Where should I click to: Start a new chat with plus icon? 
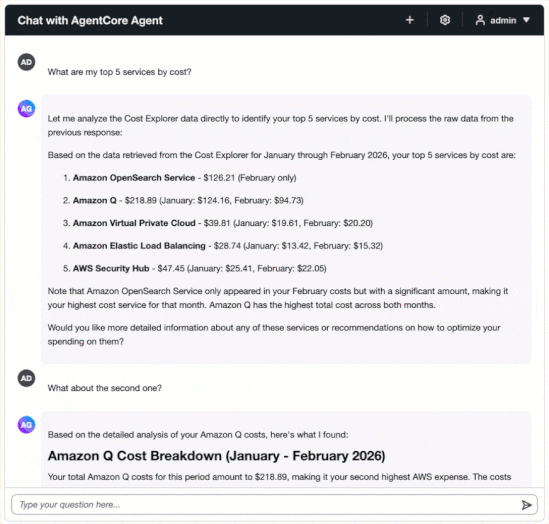(410, 20)
